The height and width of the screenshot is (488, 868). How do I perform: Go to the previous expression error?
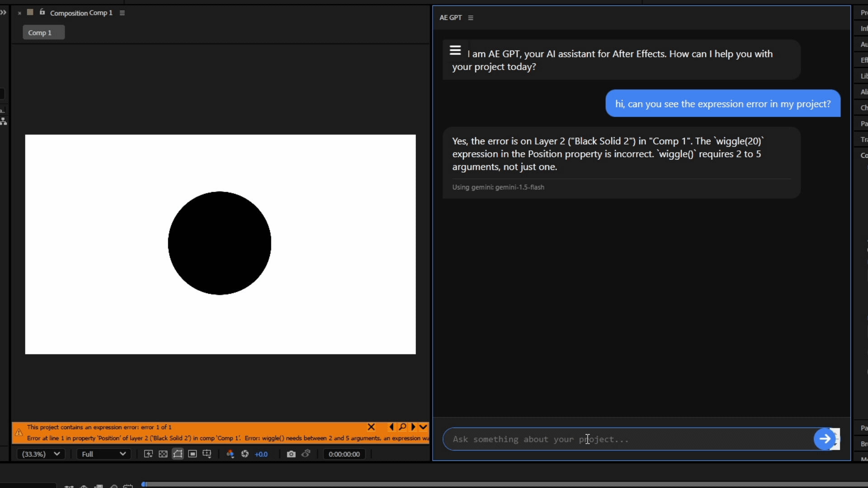point(391,427)
